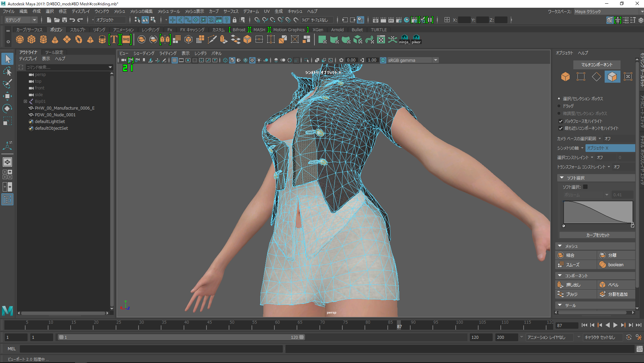The image size is (644, 363).
Task: Expand the Bip01 node in outliner
Action: 25,101
